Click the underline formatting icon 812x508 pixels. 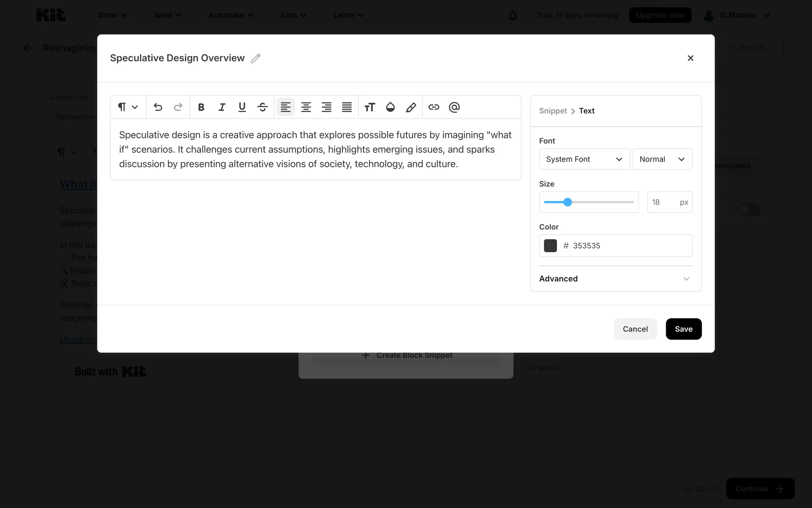tap(242, 107)
